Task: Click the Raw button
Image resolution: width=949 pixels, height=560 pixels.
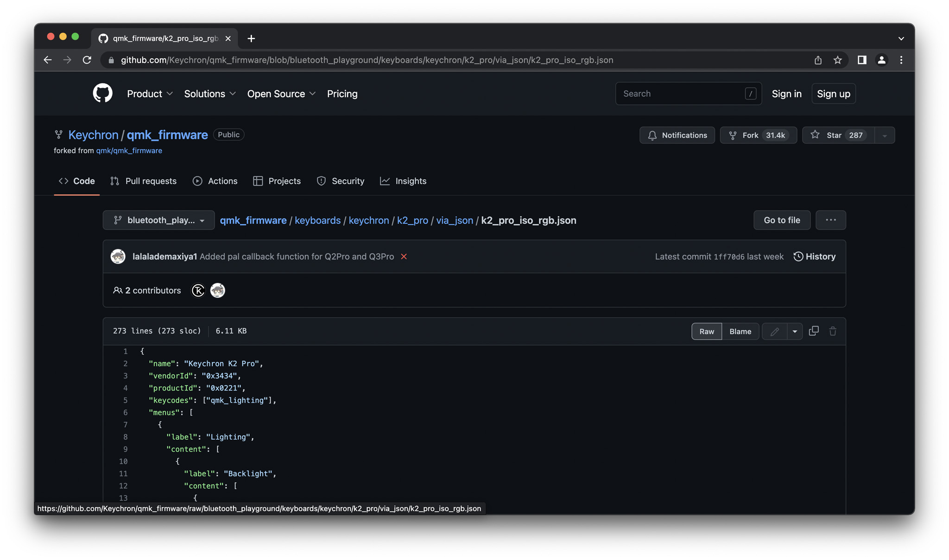Action: click(x=706, y=331)
